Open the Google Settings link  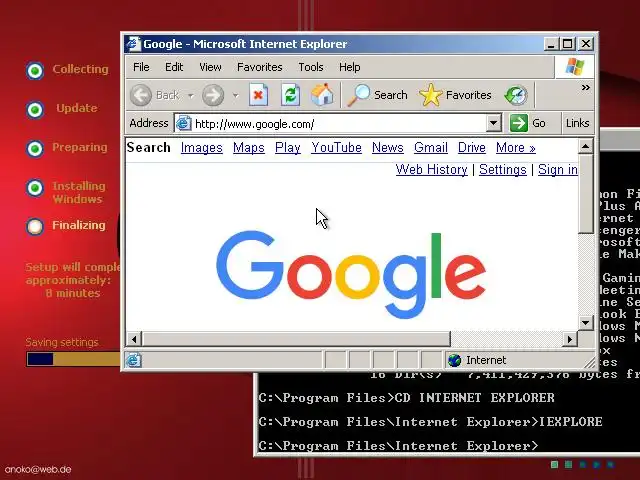(x=503, y=169)
